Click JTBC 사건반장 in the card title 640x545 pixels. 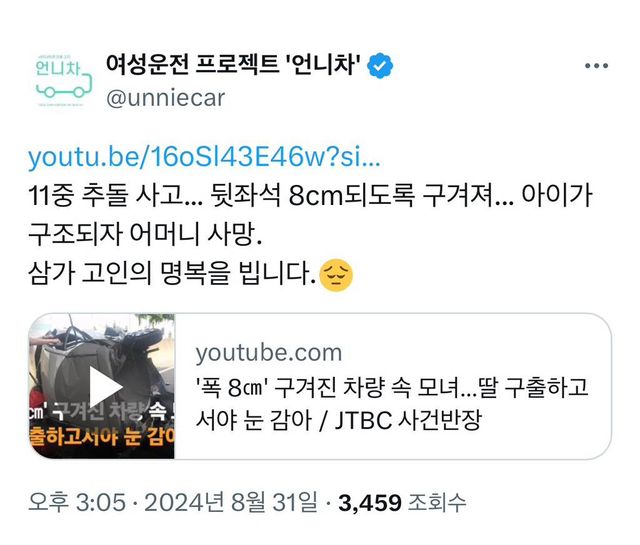408,420
